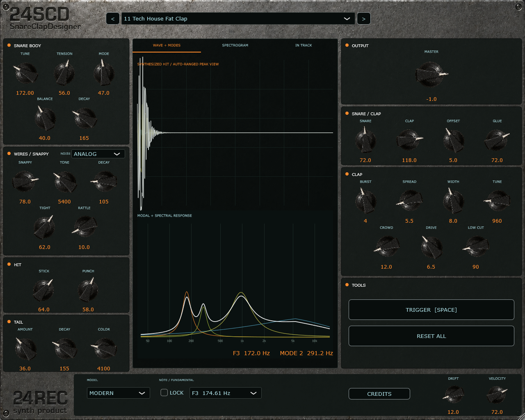Switch to the In Track tab

click(304, 46)
